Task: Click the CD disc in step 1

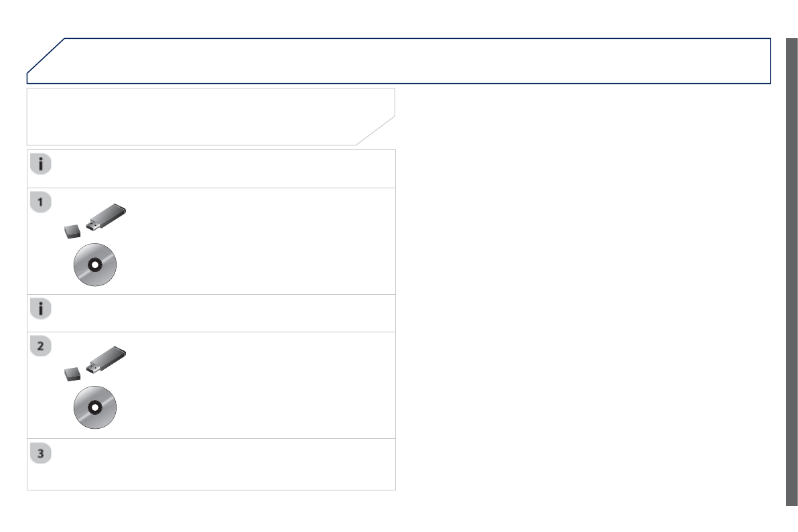Action: (94, 265)
